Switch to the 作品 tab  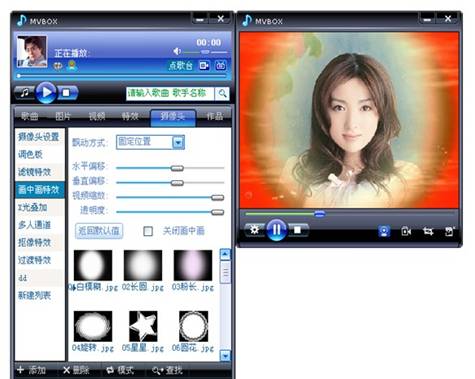pos(215,116)
